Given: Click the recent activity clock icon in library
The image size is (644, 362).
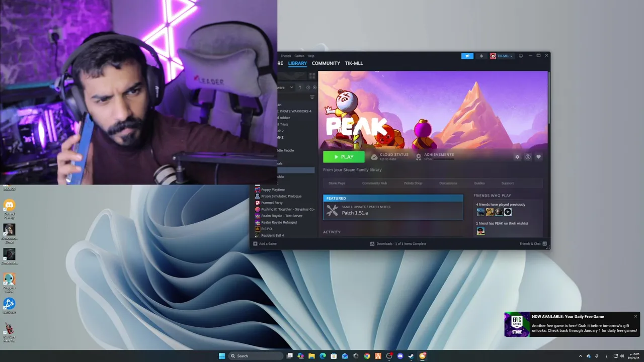Looking at the screenshot, I should (x=308, y=87).
